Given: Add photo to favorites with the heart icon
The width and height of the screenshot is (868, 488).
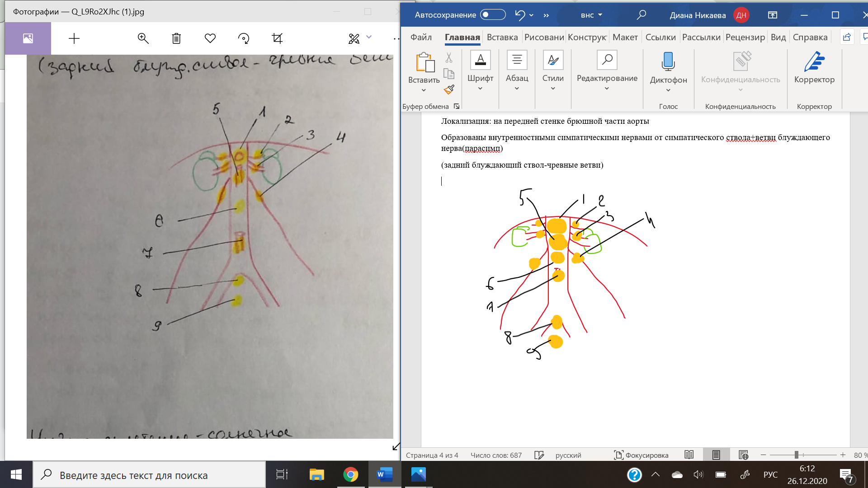Looking at the screenshot, I should (210, 38).
